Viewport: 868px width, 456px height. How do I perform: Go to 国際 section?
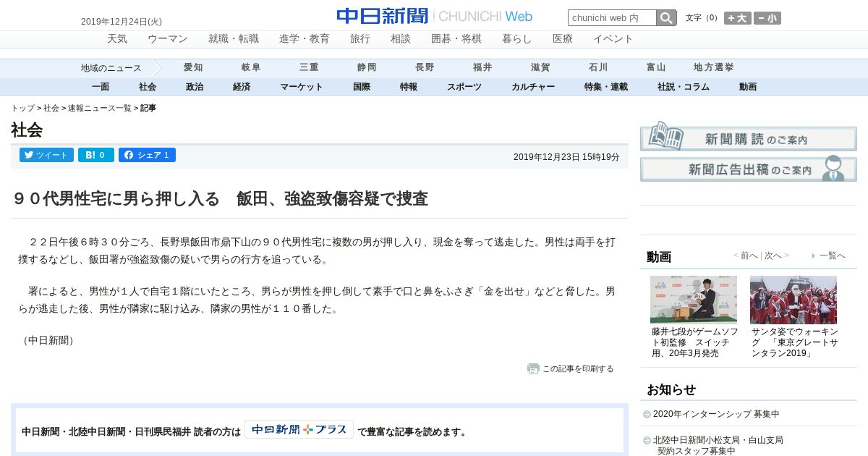tap(362, 87)
